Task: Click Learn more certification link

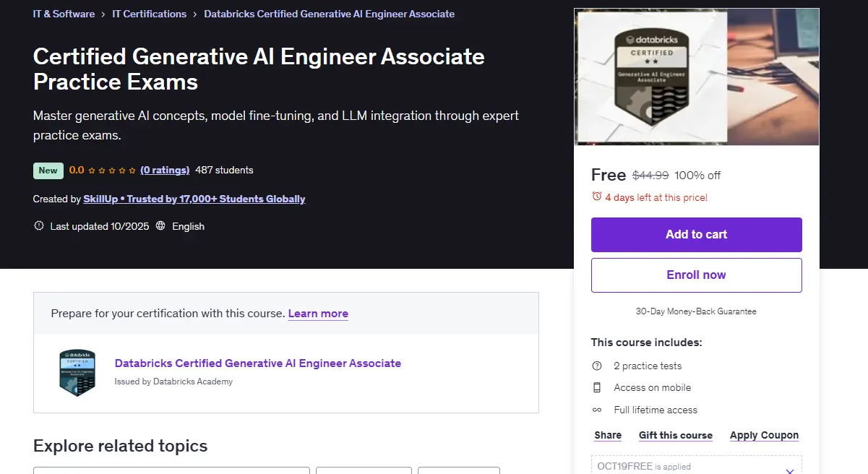Action: pos(318,314)
